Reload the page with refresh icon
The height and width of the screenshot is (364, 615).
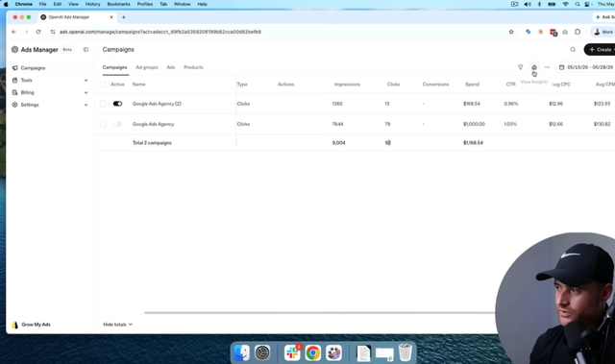[x=38, y=32]
